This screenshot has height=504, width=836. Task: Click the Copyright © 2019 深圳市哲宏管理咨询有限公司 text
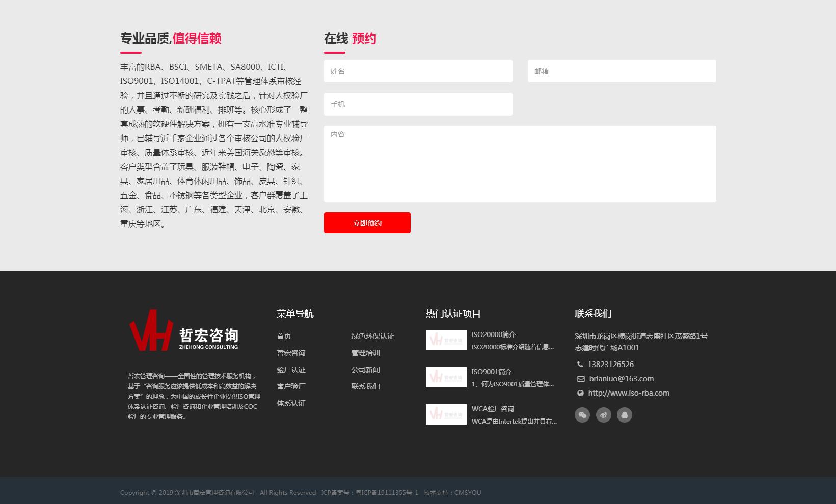[x=187, y=492]
